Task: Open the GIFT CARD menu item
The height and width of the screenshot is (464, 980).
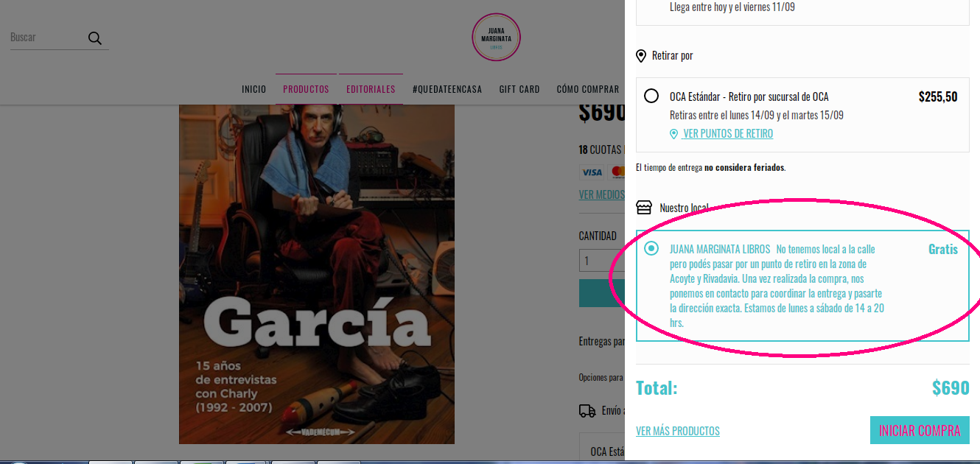Action: point(519,89)
